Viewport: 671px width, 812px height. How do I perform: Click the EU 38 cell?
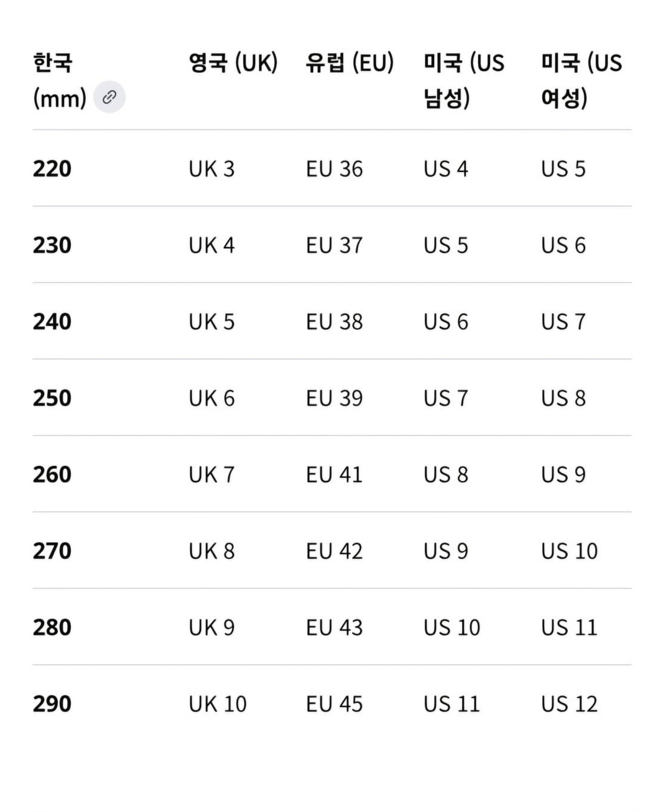point(334,322)
